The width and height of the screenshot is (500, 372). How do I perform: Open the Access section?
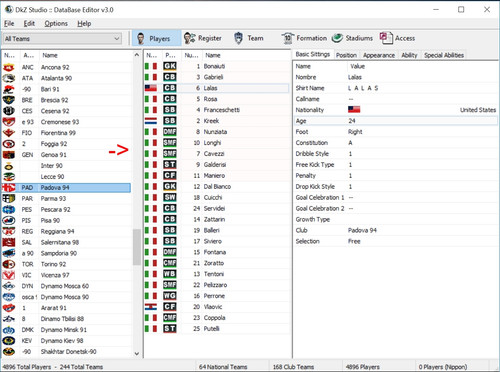pos(397,38)
